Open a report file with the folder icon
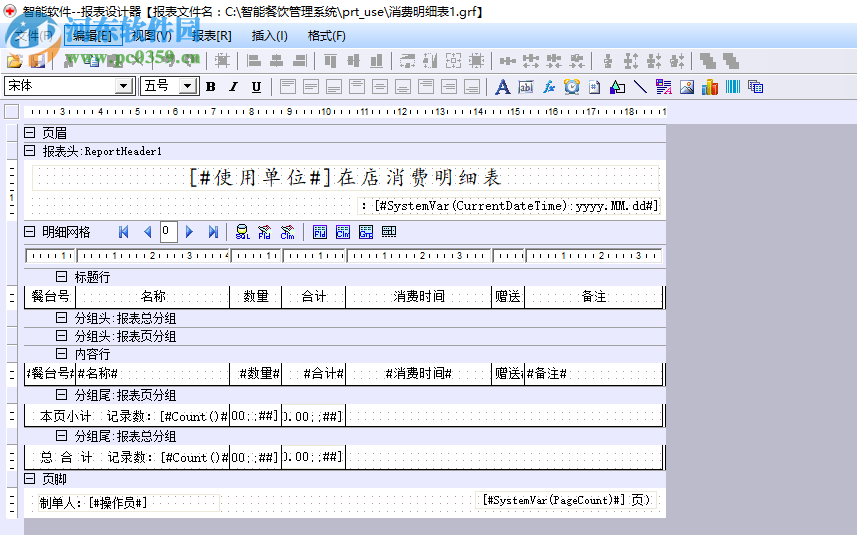 (x=14, y=61)
